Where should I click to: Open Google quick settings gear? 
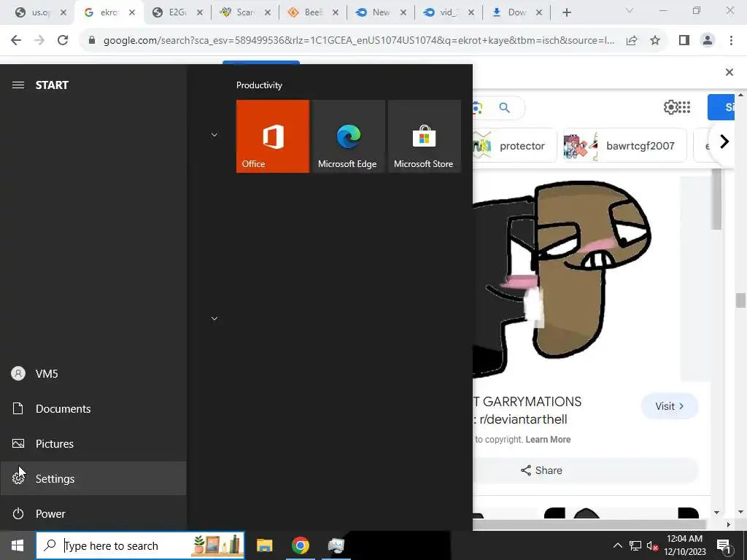(x=670, y=107)
